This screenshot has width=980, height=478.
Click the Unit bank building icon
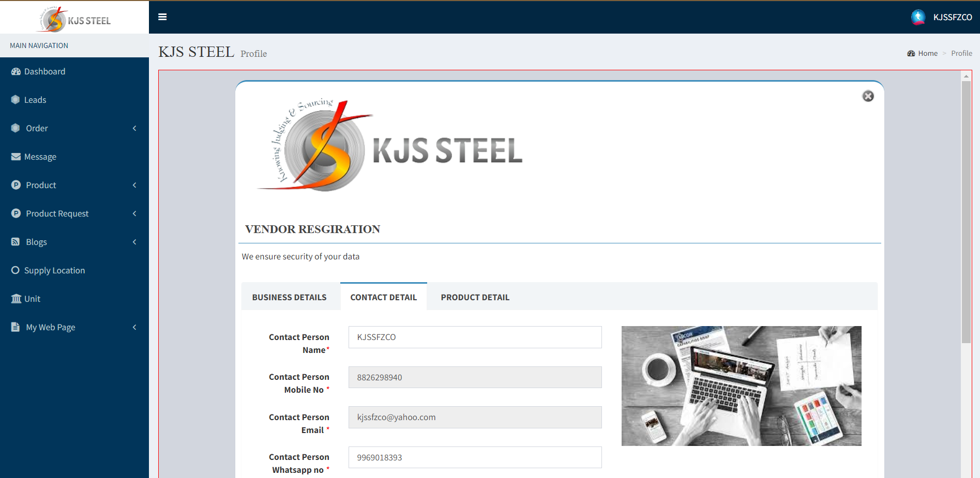point(16,299)
